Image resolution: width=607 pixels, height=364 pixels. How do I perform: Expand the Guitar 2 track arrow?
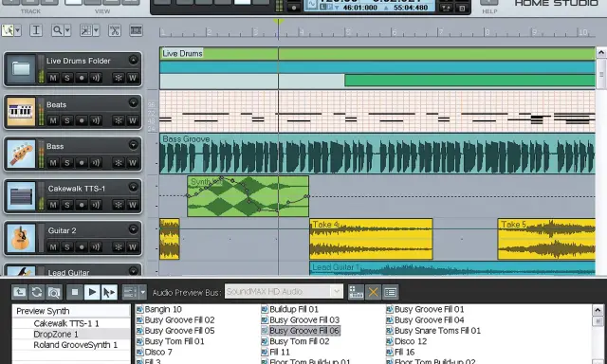[x=133, y=229]
